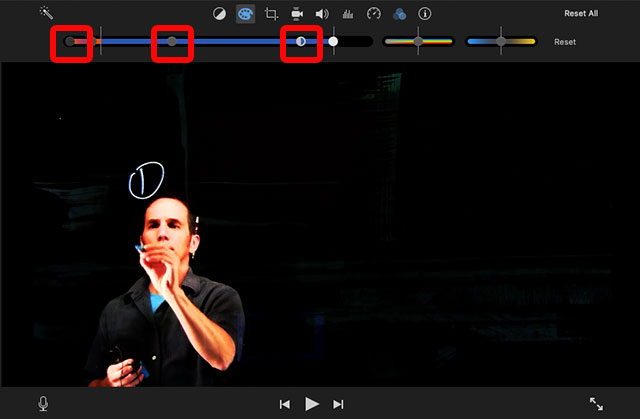Open the stabilization camera icon
Screen dimensions: 640x419
(x=297, y=14)
